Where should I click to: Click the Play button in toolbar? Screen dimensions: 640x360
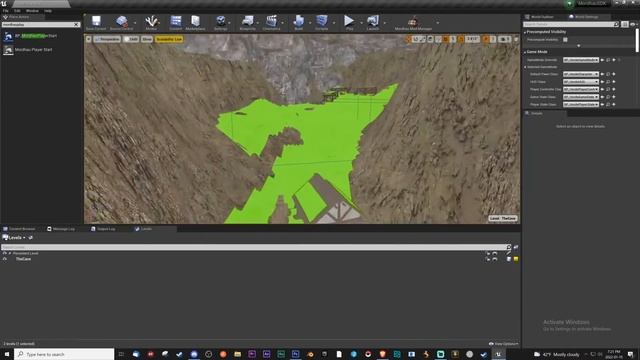pyautogui.click(x=349, y=22)
